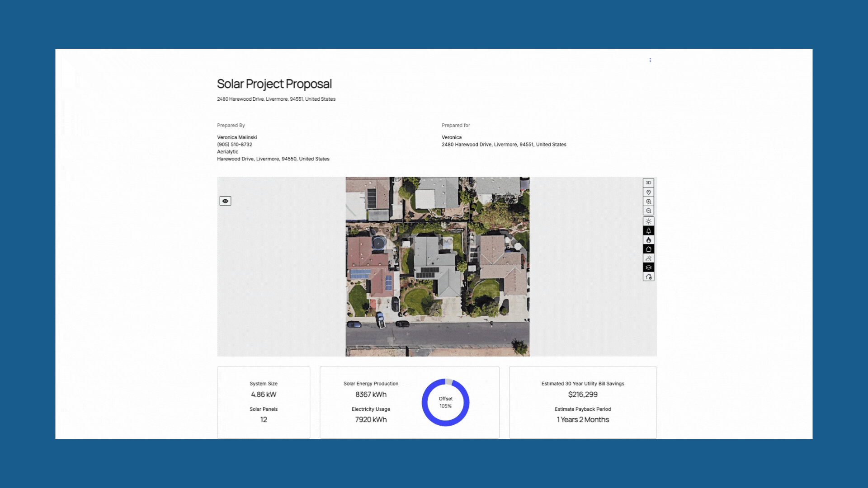Click the flame heatmap icon

(648, 240)
